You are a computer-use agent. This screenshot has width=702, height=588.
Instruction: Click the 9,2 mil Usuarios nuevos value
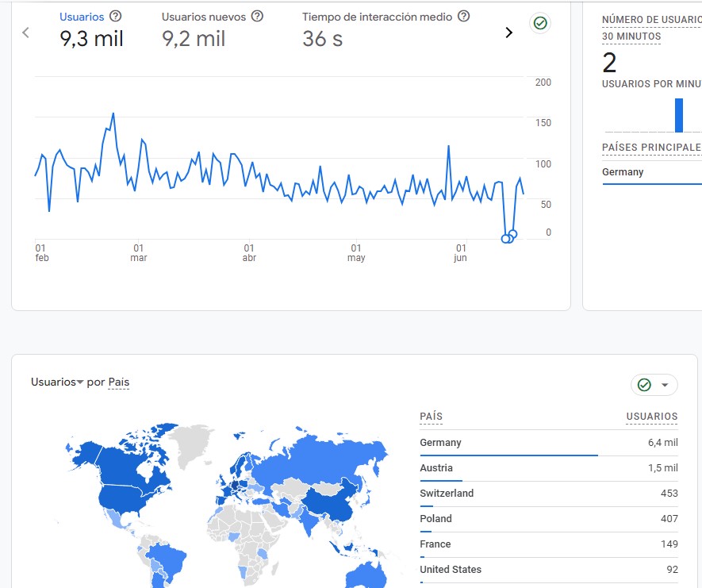coord(194,39)
